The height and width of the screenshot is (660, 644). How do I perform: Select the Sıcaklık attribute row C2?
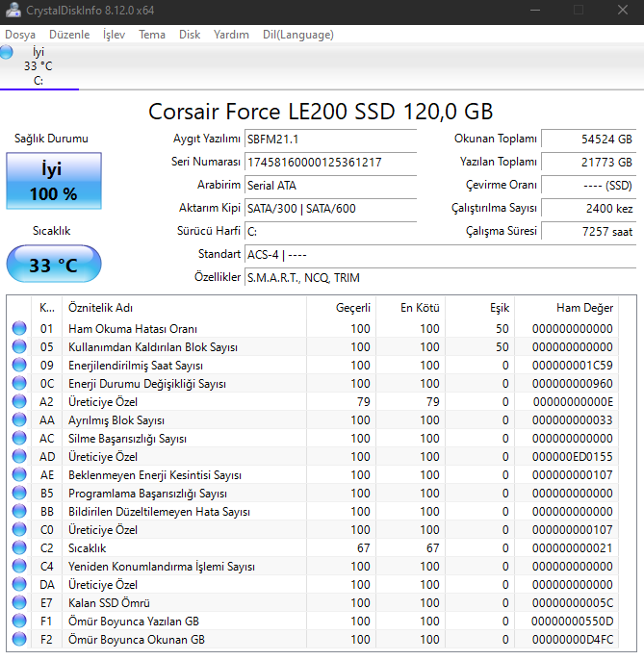313,547
